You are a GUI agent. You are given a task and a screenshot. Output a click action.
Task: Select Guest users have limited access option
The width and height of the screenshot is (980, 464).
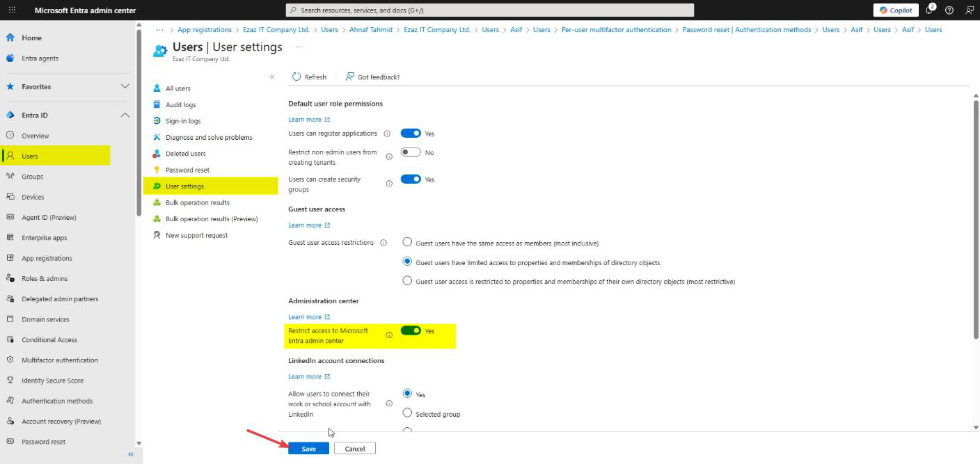click(408, 262)
